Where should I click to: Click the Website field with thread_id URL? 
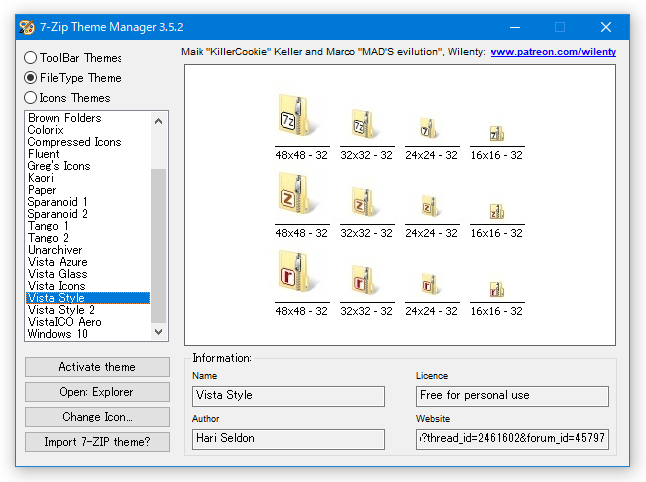click(512, 439)
